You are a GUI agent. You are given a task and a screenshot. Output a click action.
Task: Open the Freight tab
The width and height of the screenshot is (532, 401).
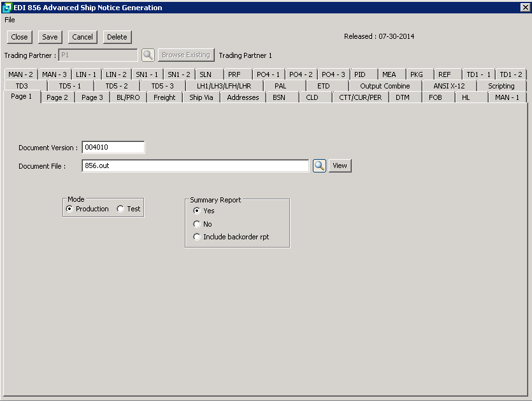point(164,97)
